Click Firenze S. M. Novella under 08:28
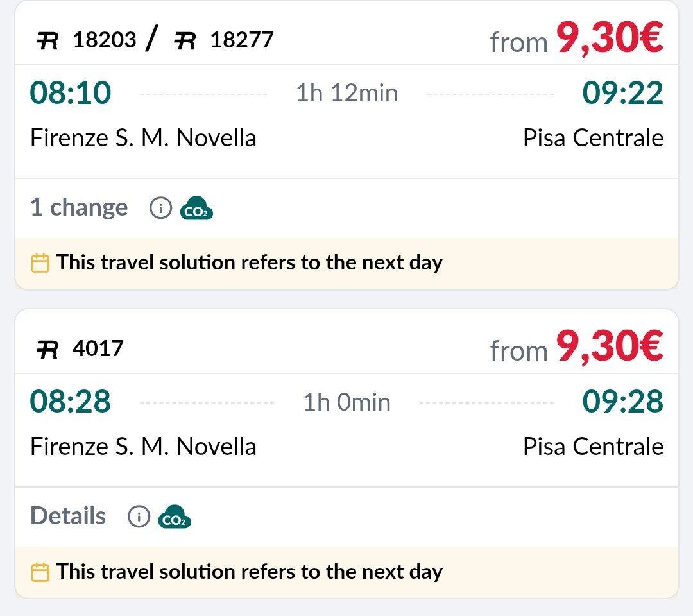The width and height of the screenshot is (693, 616). (143, 447)
